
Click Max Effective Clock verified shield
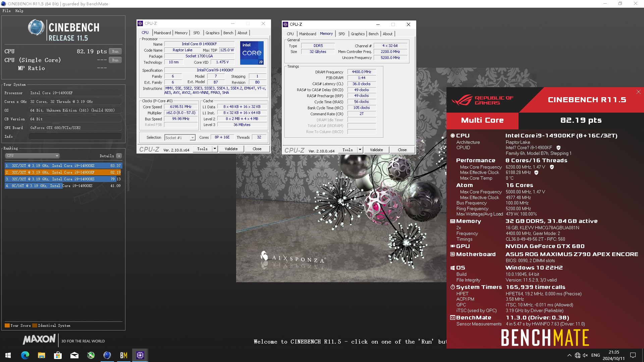click(536, 173)
